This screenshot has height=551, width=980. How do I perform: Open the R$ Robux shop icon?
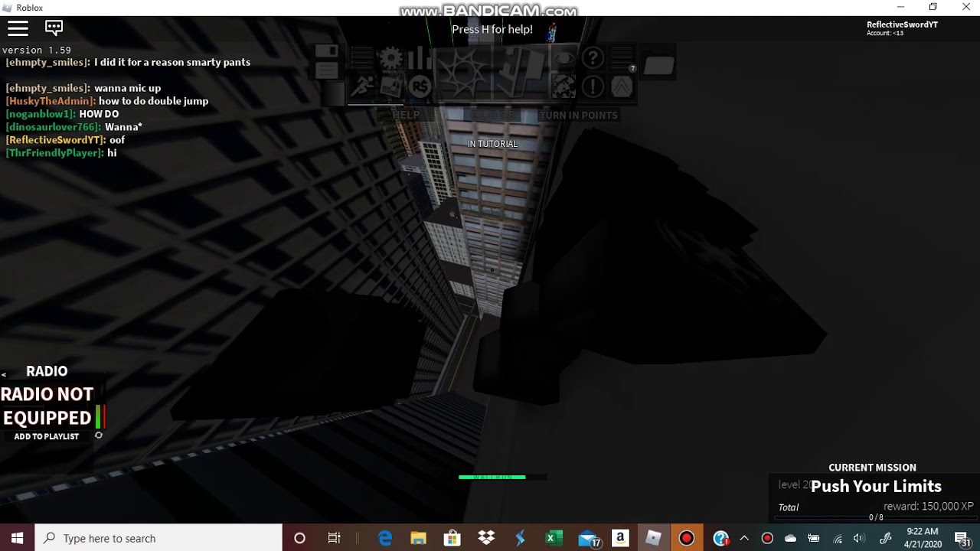tap(420, 86)
